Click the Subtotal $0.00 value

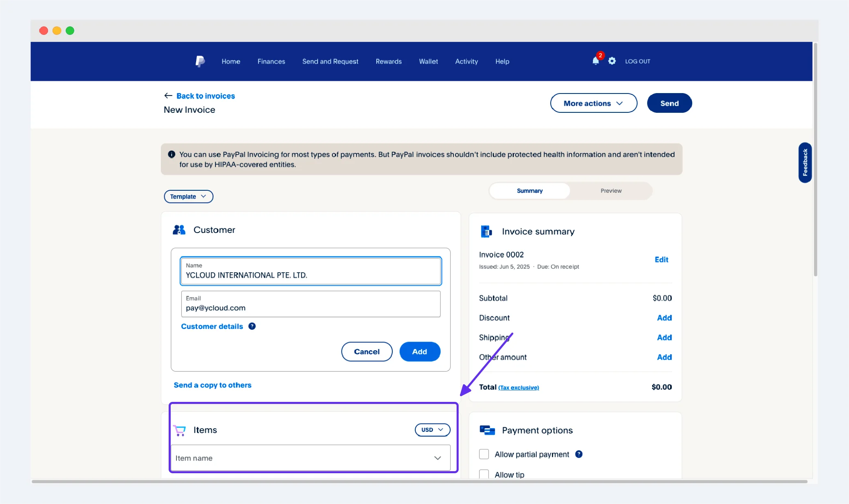point(662,298)
